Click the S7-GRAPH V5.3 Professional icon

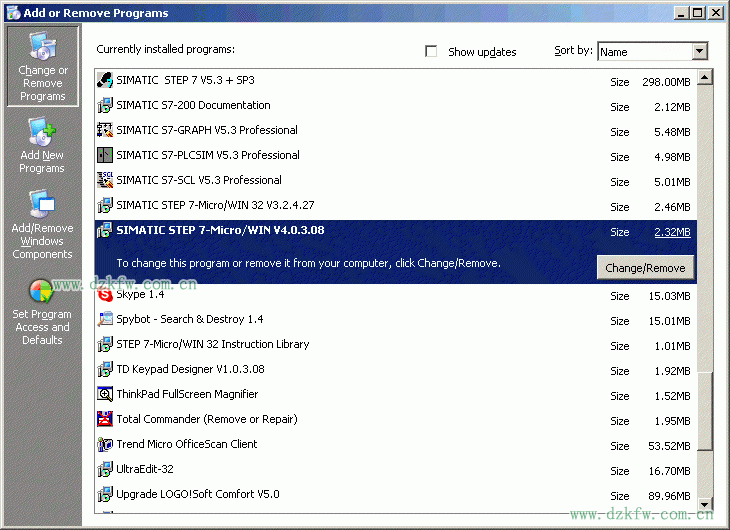coord(105,130)
